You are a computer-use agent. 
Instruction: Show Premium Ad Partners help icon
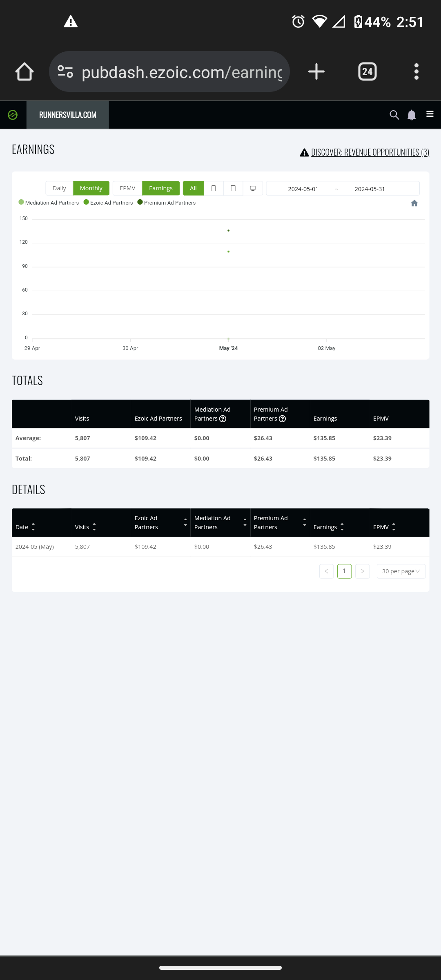coord(282,419)
